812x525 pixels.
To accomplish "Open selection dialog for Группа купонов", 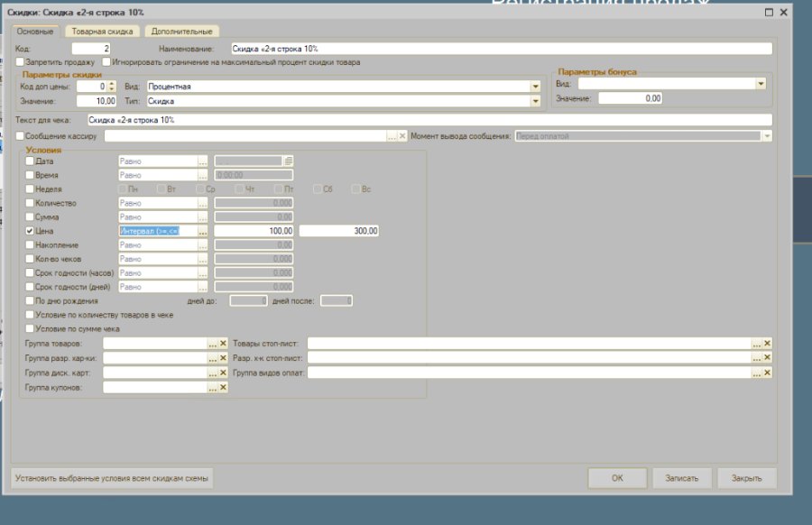I will tap(213, 387).
